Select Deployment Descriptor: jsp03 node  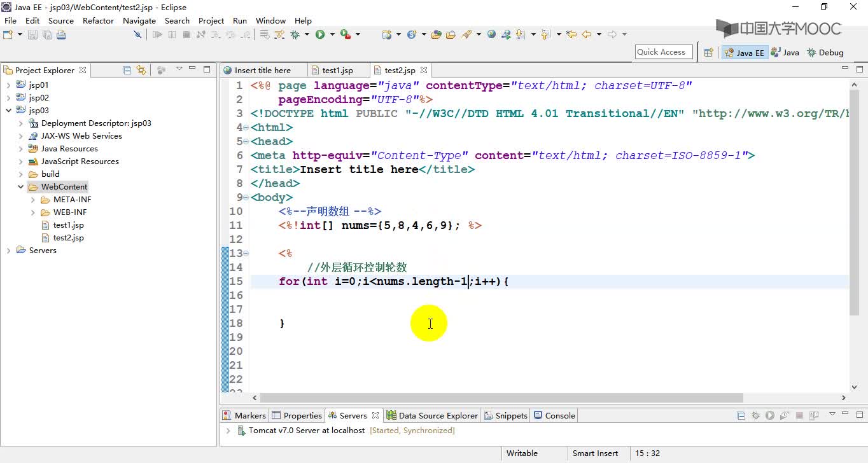tap(96, 123)
